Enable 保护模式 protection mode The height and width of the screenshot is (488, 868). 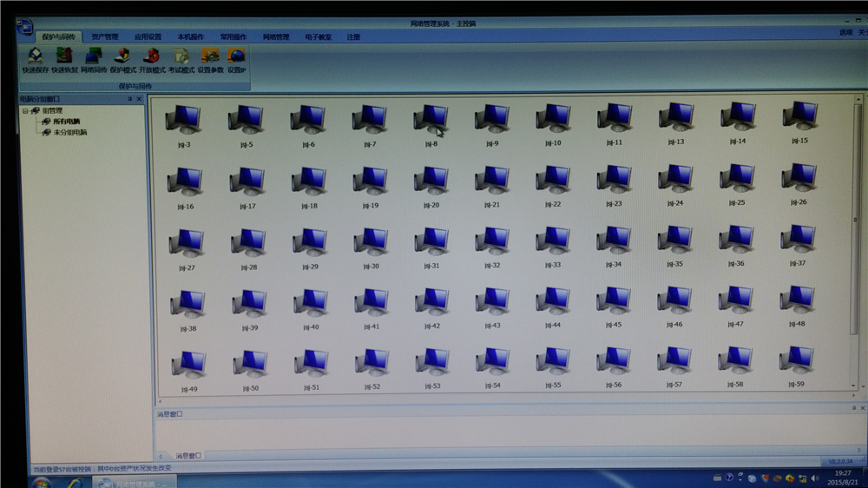[x=122, y=59]
